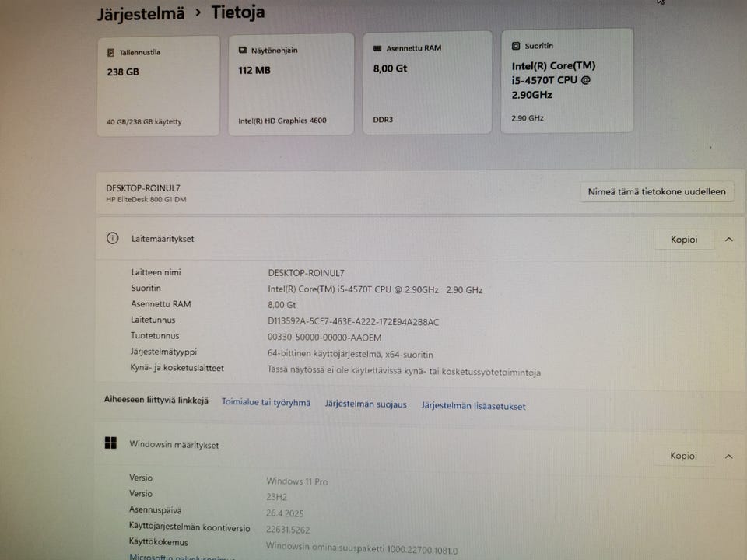Click the 40 GB/238 GB käytetty text
This screenshot has height=560, width=747.
[x=144, y=122]
